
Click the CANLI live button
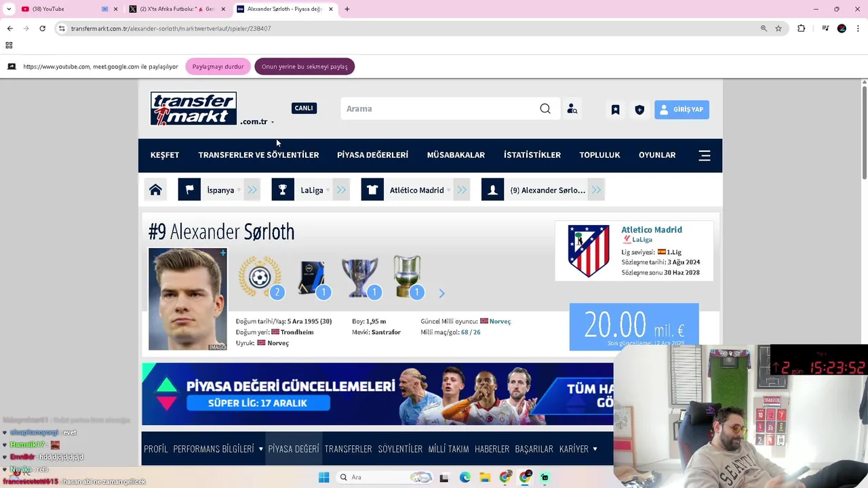304,108
